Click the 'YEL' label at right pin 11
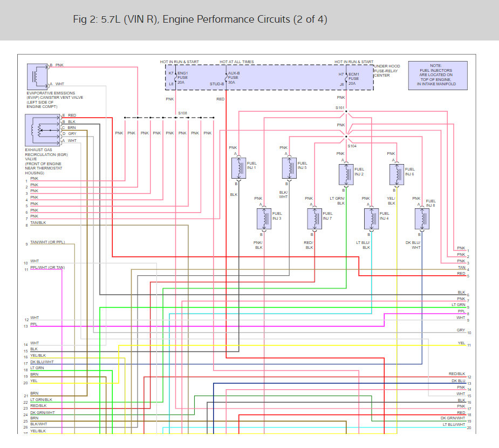This screenshot has width=499, height=448. [x=461, y=343]
